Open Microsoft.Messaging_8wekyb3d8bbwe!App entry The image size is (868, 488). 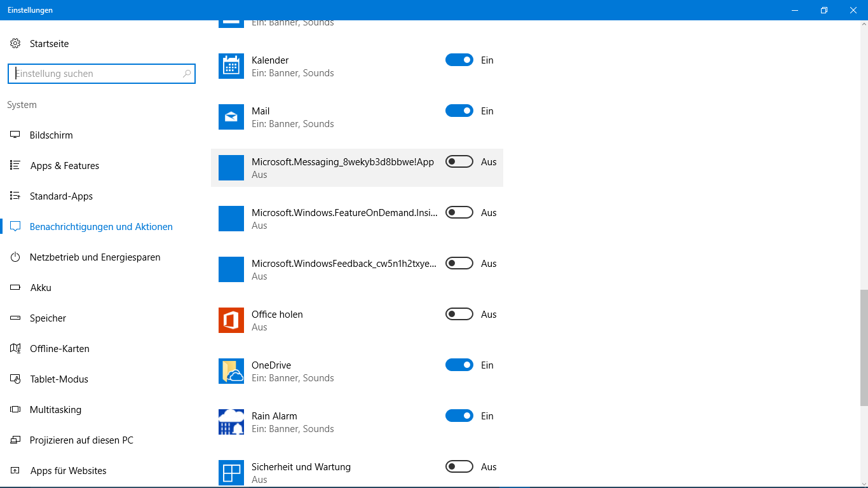(x=357, y=168)
